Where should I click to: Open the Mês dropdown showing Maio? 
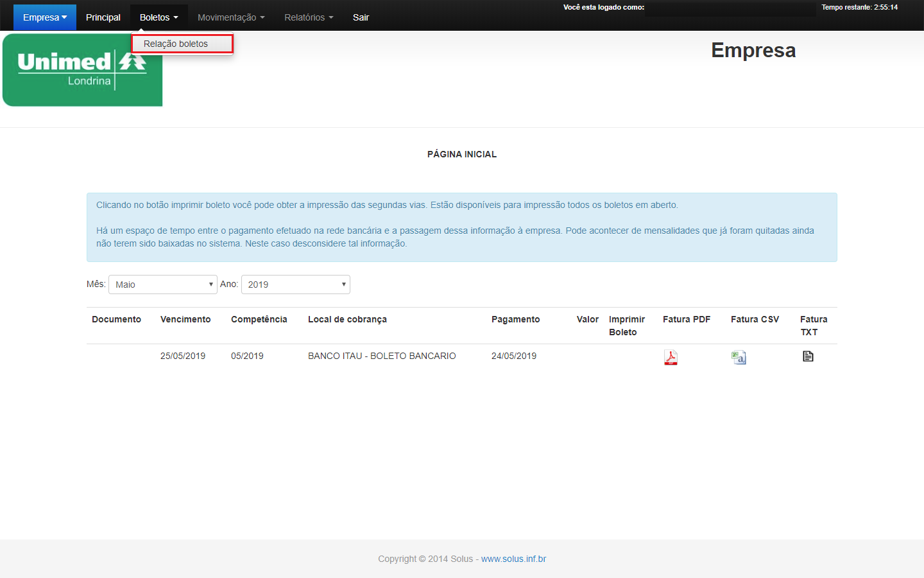[x=163, y=285]
